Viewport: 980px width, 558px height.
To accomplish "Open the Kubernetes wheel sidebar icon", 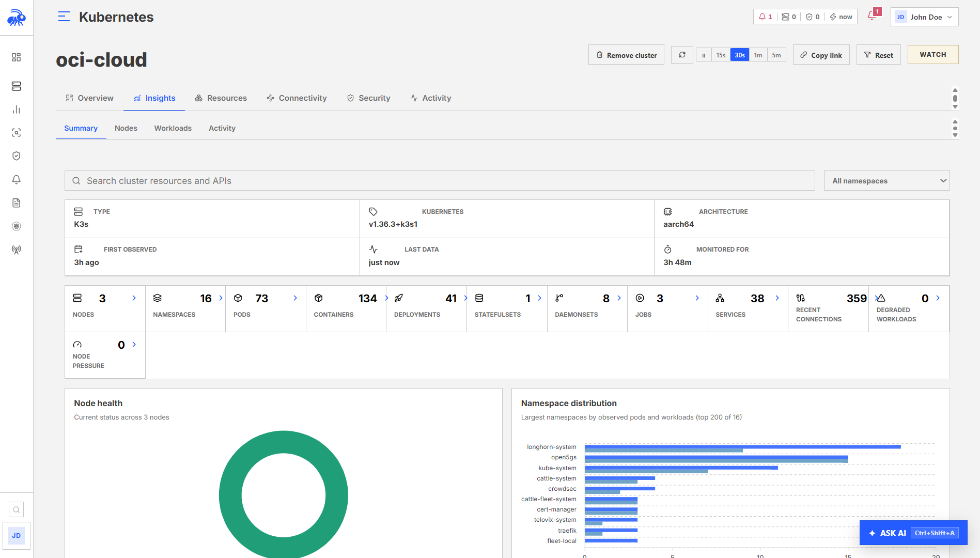I will [17, 226].
